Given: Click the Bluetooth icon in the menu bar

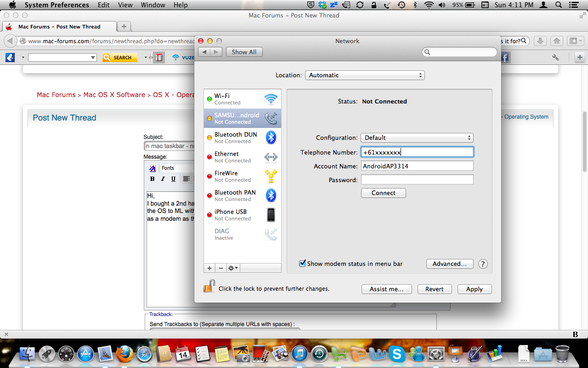Looking at the screenshot, I should pos(415,5).
